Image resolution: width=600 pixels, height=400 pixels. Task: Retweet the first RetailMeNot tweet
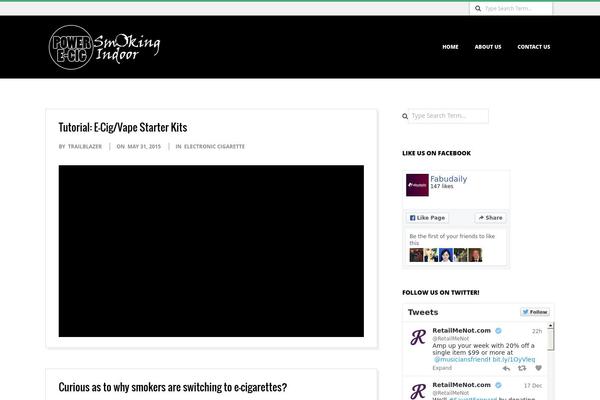tap(522, 368)
